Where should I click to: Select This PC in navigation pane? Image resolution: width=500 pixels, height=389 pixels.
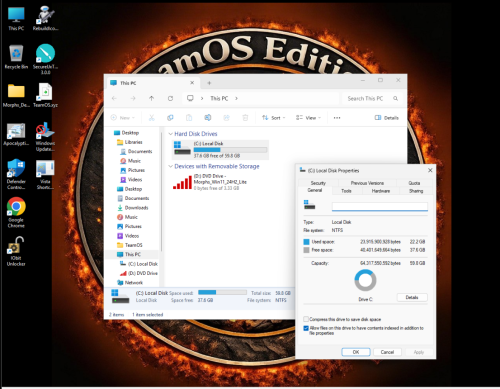132,254
